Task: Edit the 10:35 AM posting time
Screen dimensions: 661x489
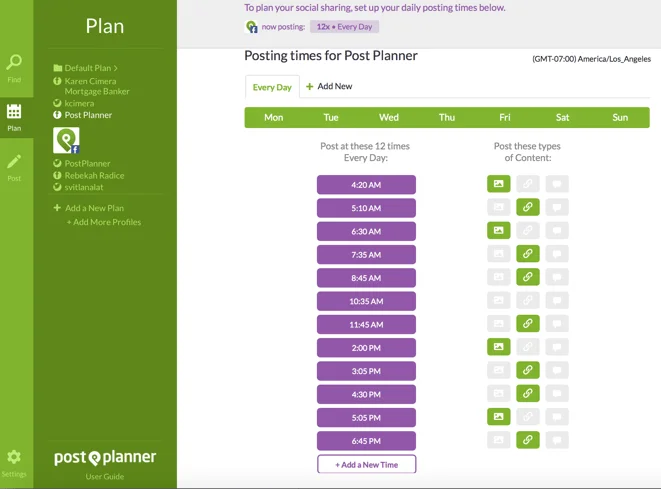Action: pyautogui.click(x=366, y=301)
